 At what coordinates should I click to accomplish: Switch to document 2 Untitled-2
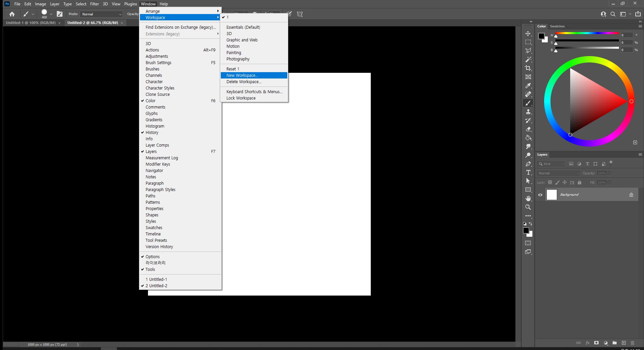coord(180,286)
